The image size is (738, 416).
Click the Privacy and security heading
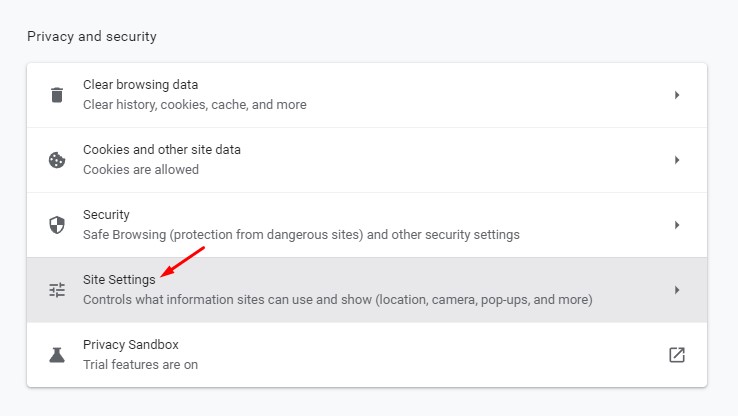(92, 36)
